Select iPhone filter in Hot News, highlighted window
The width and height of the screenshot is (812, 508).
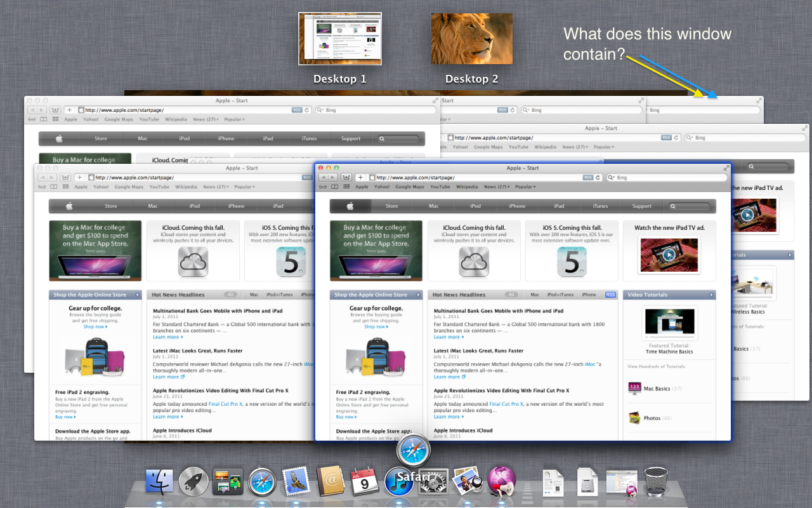589,295
